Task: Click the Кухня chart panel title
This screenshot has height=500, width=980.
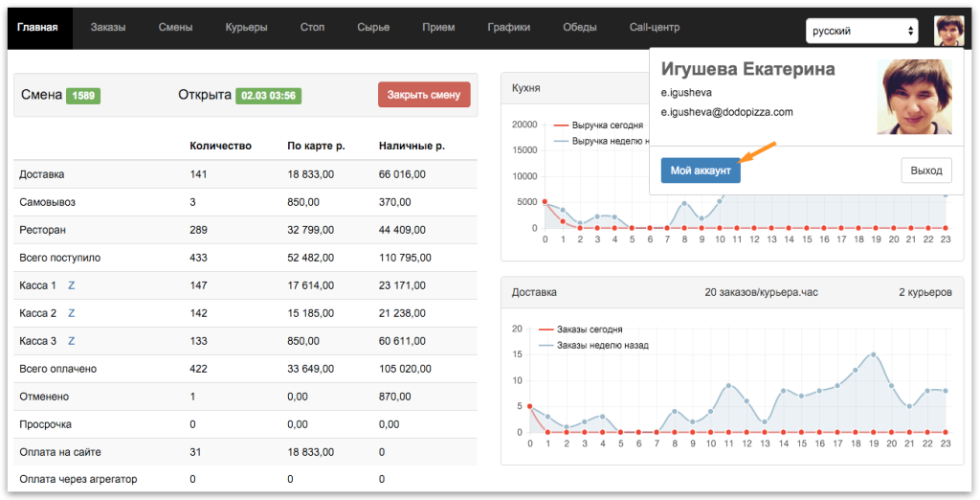Action: [x=526, y=88]
